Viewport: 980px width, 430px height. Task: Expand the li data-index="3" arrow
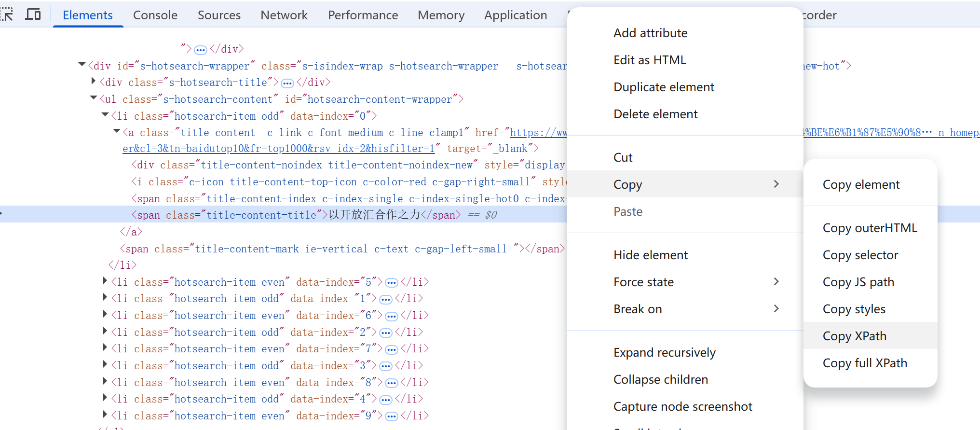(105, 364)
